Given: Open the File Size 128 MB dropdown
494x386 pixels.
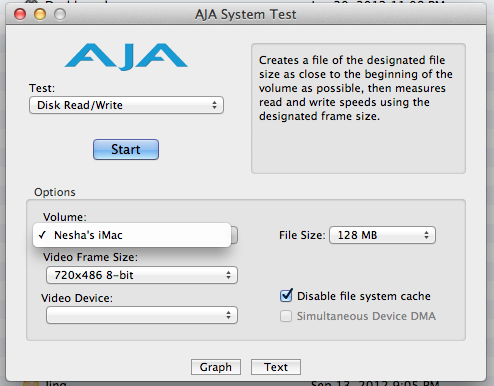Looking at the screenshot, I should [382, 235].
